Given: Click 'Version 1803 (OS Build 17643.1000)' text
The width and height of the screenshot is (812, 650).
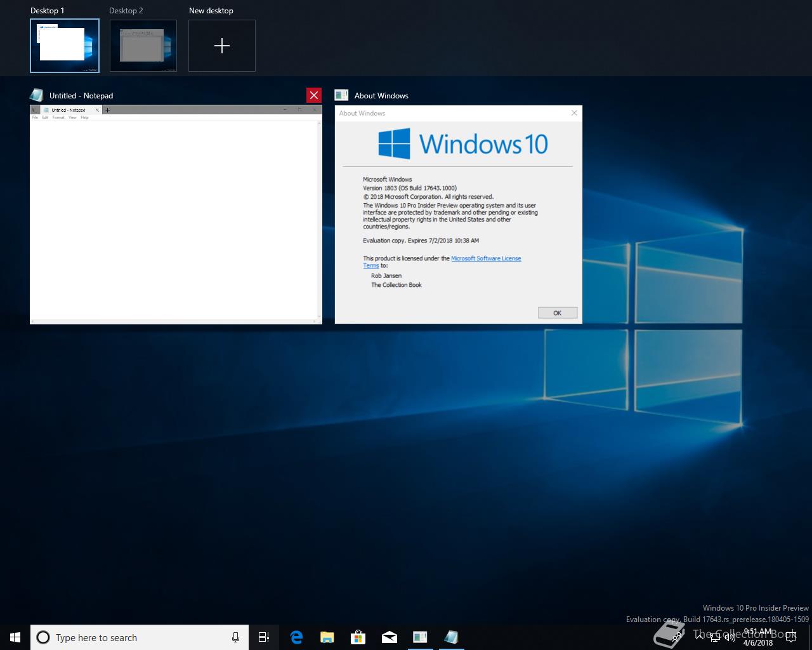Looking at the screenshot, I should tap(410, 188).
